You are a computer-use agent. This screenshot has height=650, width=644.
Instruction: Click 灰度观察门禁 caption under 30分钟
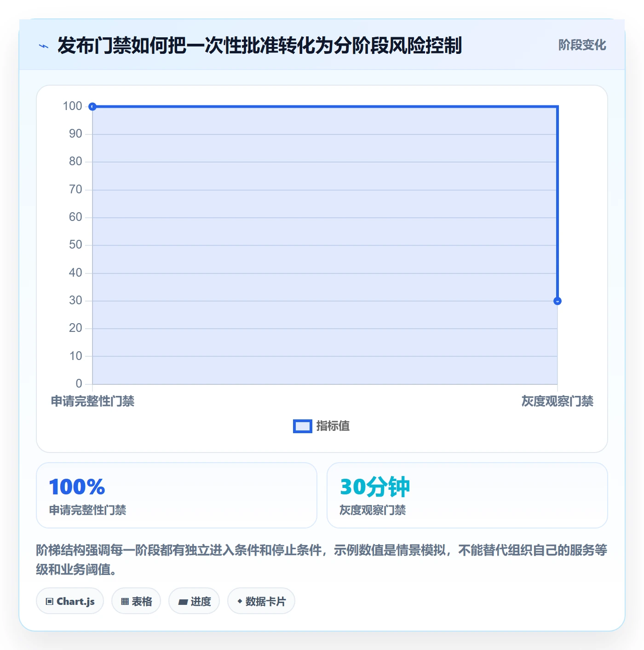pyautogui.click(x=373, y=510)
